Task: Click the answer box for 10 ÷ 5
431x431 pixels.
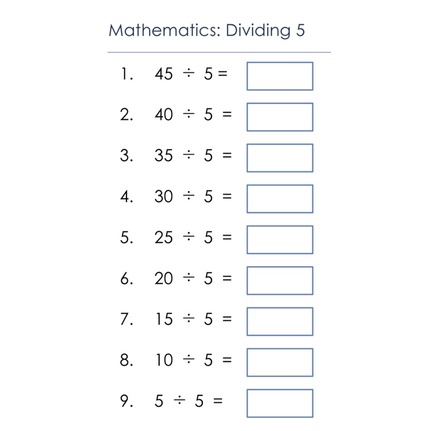Action: click(280, 362)
